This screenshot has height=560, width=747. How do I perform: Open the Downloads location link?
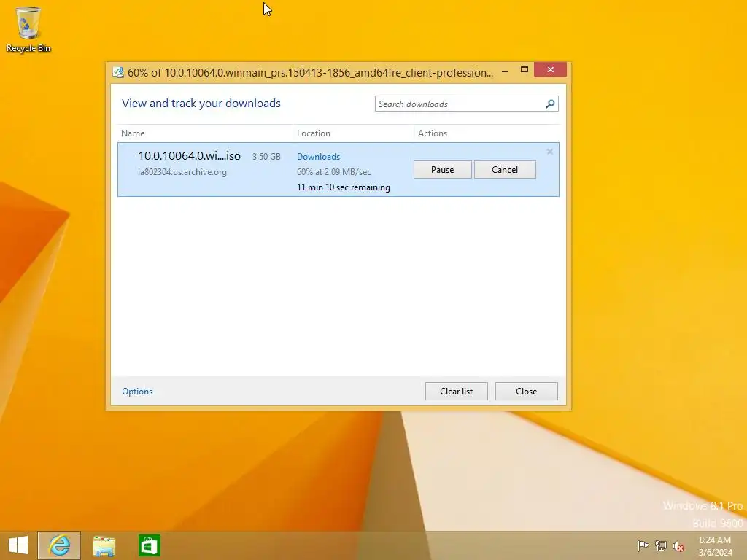[318, 157]
